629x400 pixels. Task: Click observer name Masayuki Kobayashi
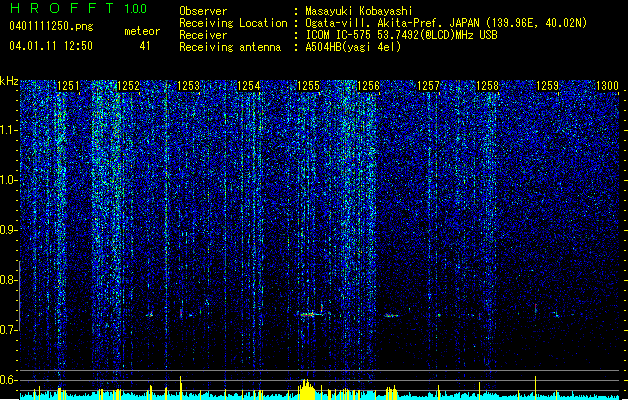click(359, 11)
